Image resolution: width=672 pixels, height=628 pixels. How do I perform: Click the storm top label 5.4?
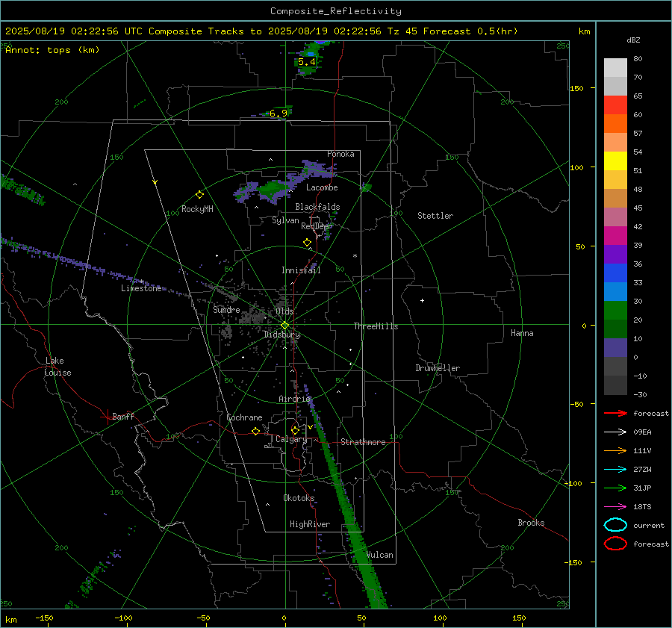[x=307, y=62]
